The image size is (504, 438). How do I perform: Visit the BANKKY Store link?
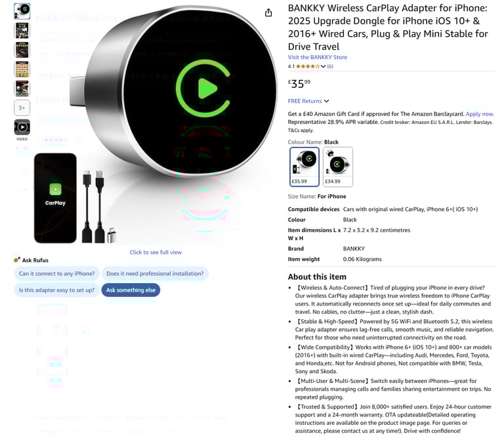coord(317,57)
